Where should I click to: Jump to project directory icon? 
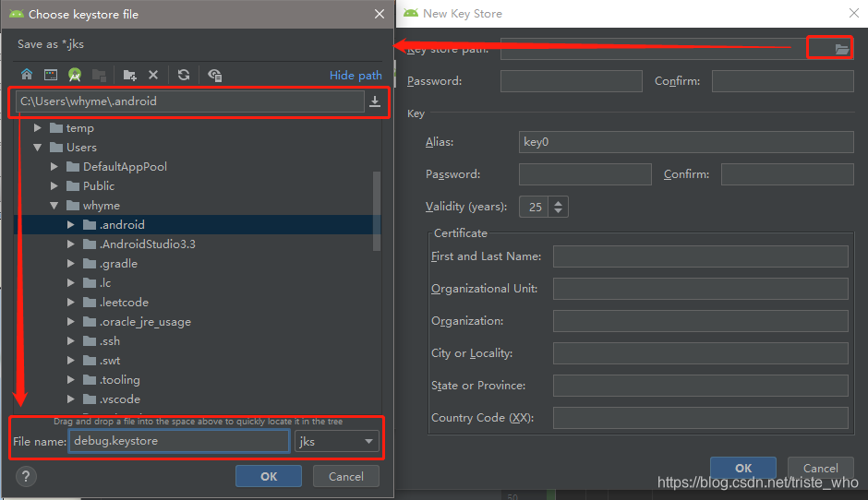(x=75, y=75)
